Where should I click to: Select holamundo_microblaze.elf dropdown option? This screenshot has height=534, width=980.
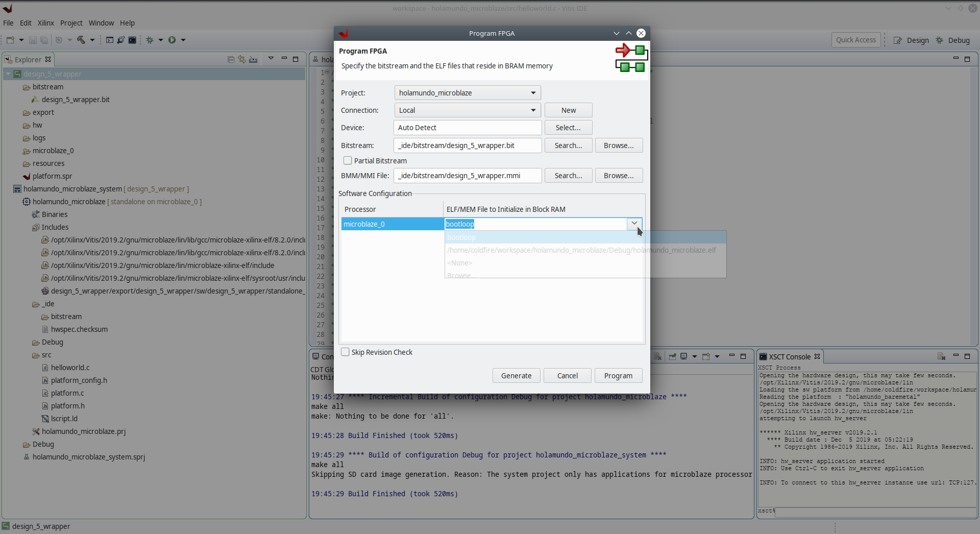(585, 250)
